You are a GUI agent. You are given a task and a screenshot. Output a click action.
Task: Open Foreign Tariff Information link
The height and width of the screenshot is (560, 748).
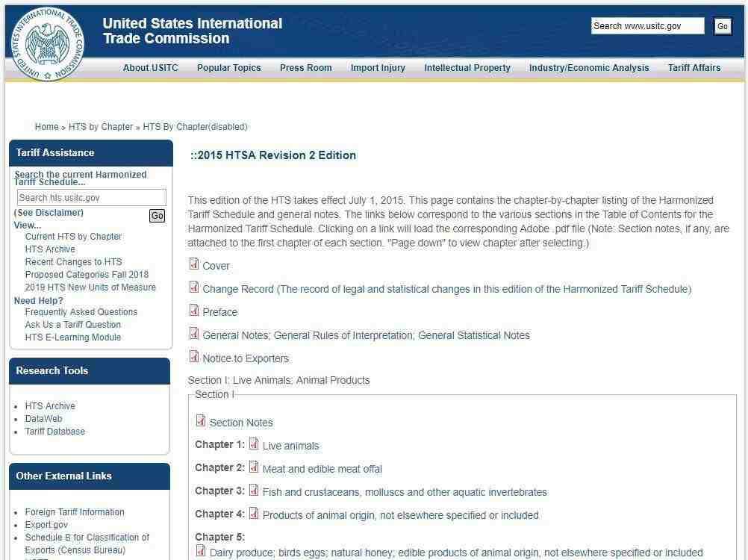pyautogui.click(x=75, y=511)
